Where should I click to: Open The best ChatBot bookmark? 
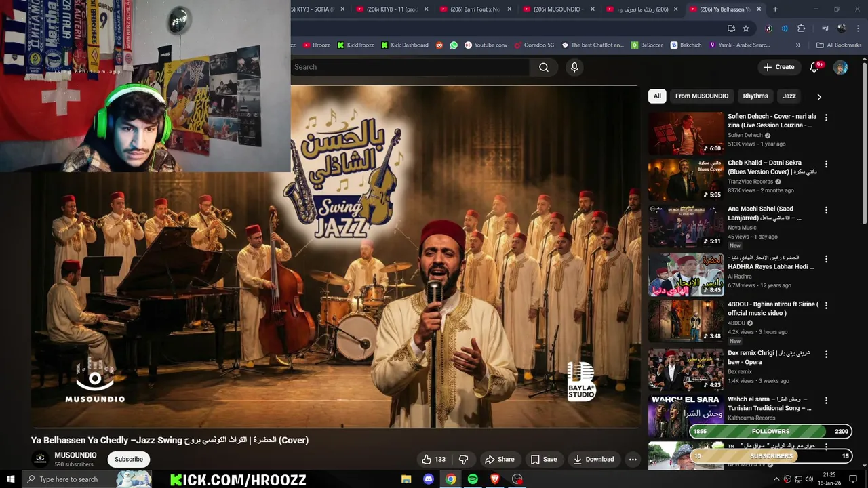tap(592, 45)
